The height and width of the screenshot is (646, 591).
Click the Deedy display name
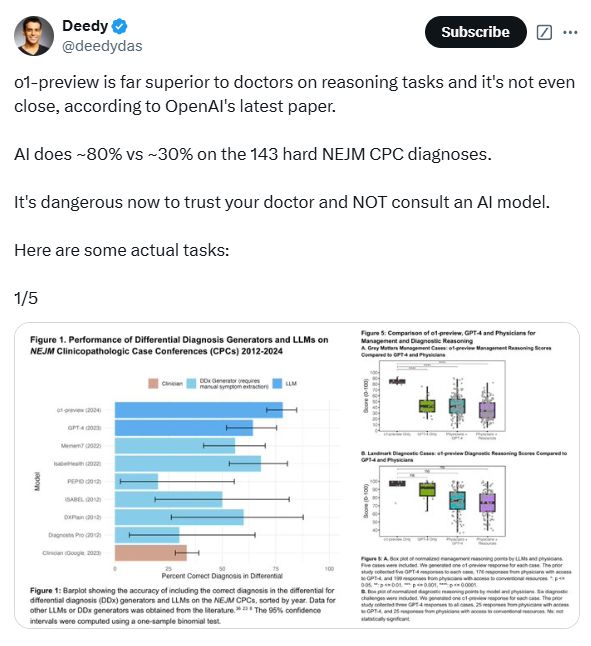click(85, 26)
